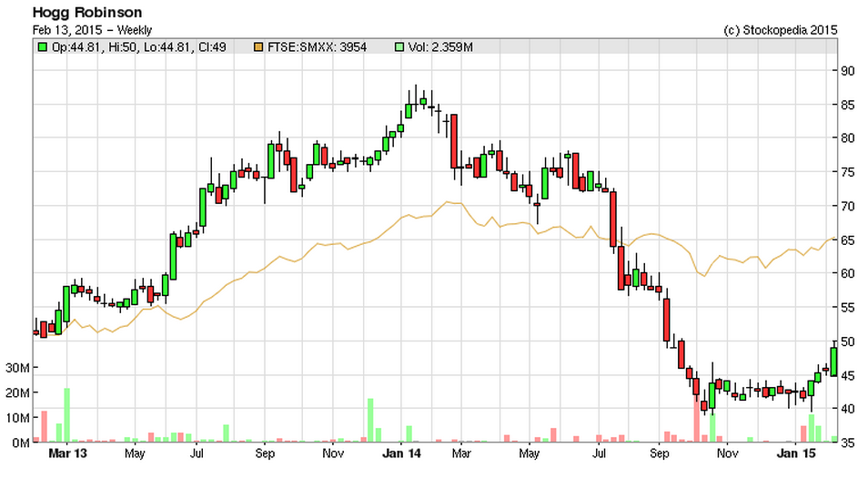Viewport: 868px width, 479px height.
Task: Click the 'Vol: 2.359M' legend label
Action: tap(440, 47)
